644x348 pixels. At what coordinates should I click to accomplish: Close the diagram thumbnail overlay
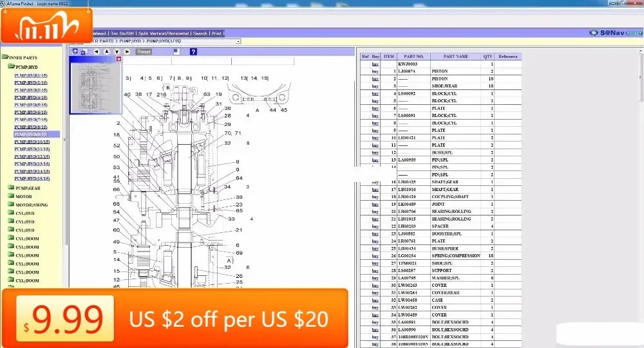118,59
